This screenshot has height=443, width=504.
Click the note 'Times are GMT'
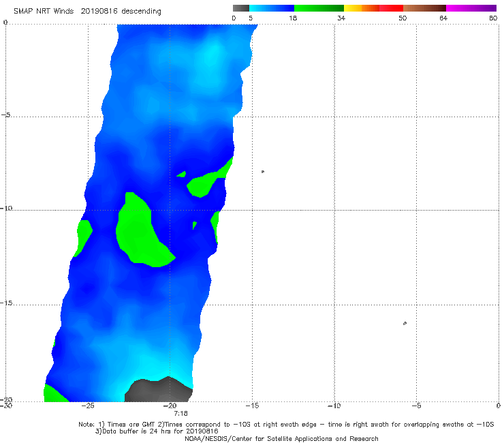[131, 425]
